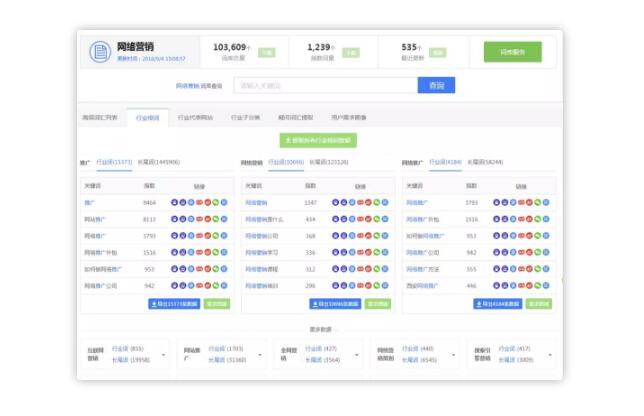This screenshot has width=644, height=416.
Task: Click the green link icon in 网络营销 1347 row
Action: click(377, 202)
